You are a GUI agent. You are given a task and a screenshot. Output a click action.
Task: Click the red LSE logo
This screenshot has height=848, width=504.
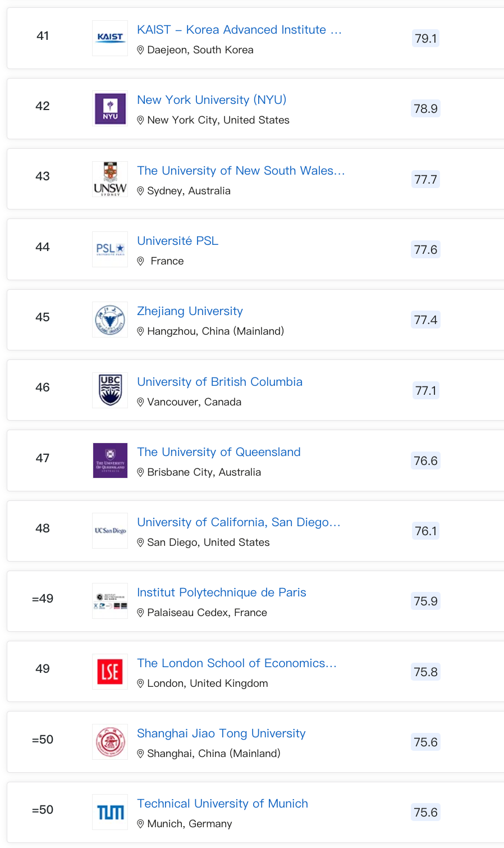[110, 672]
